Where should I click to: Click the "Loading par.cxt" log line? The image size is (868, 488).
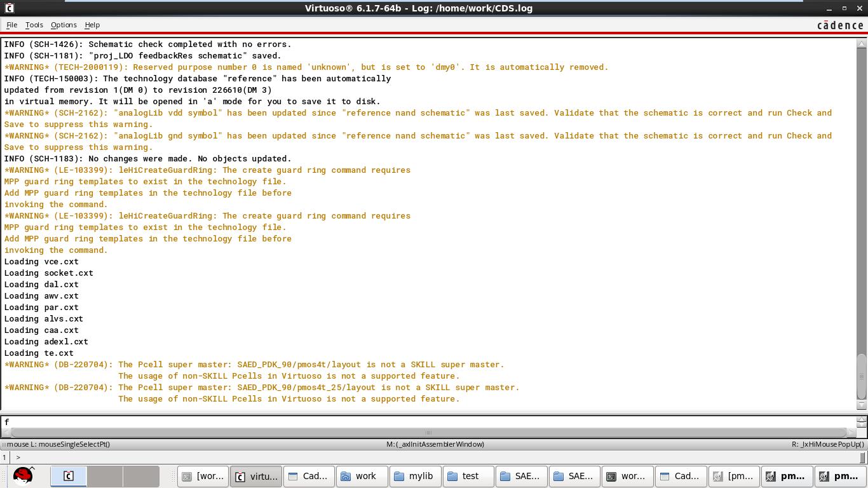tap(41, 308)
